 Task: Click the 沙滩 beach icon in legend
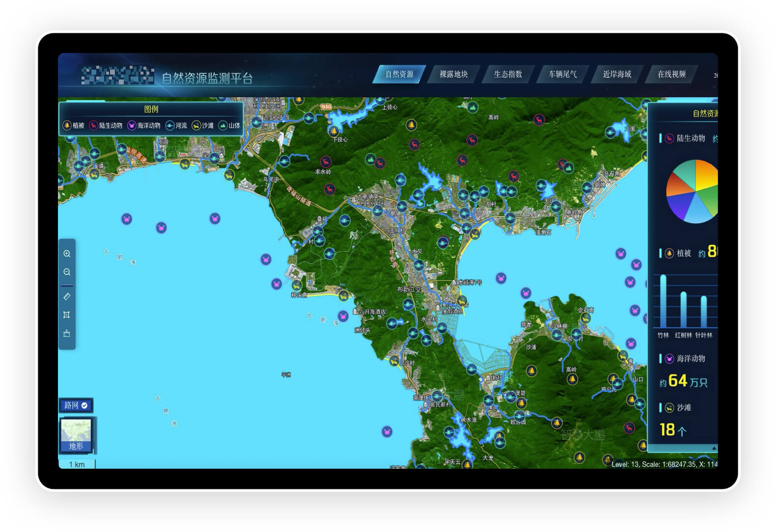coord(196,126)
